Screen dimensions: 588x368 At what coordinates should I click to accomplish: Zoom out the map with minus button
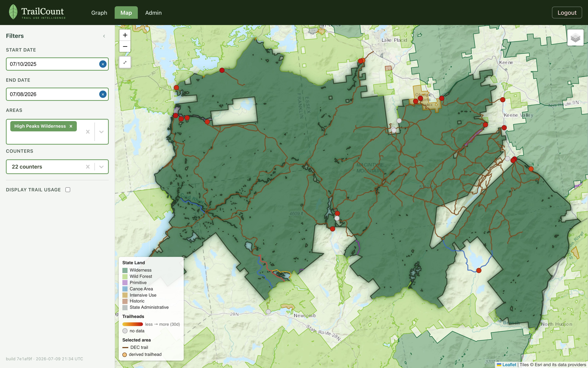(x=125, y=47)
